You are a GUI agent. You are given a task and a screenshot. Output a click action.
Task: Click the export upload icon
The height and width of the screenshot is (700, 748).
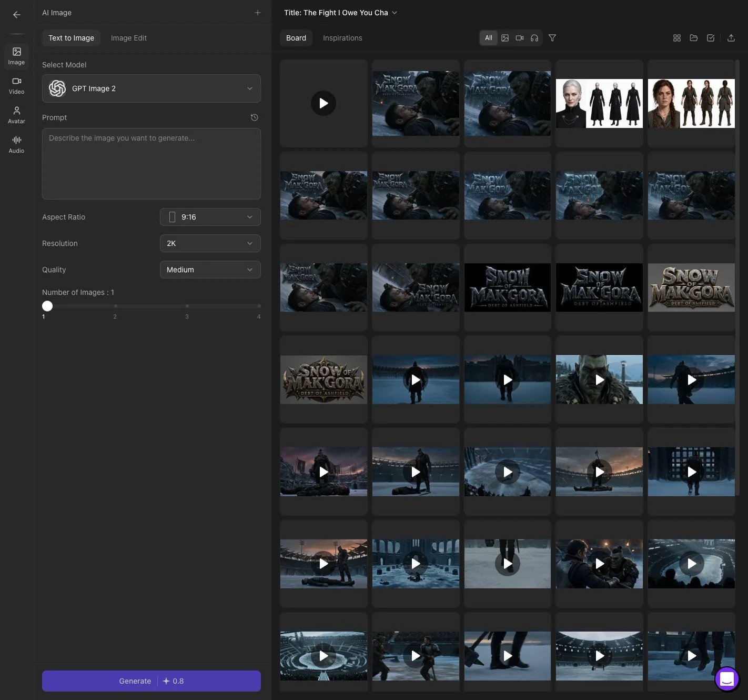coord(731,38)
